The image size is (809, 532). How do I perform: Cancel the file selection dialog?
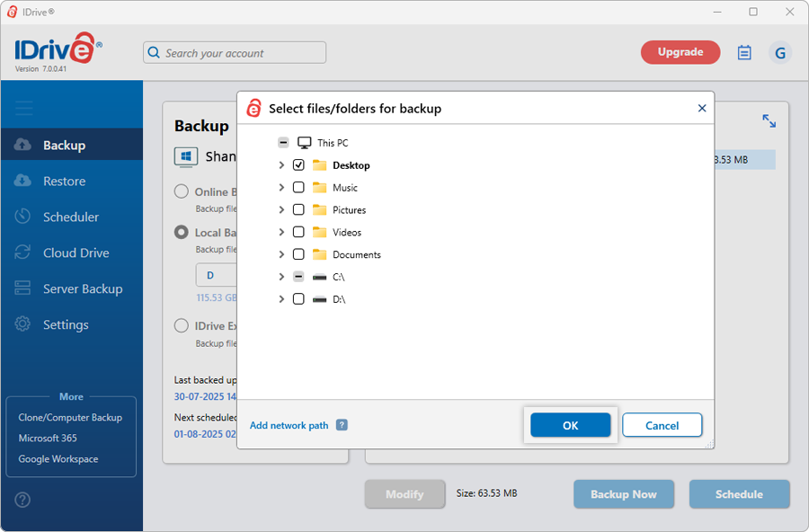click(x=662, y=425)
